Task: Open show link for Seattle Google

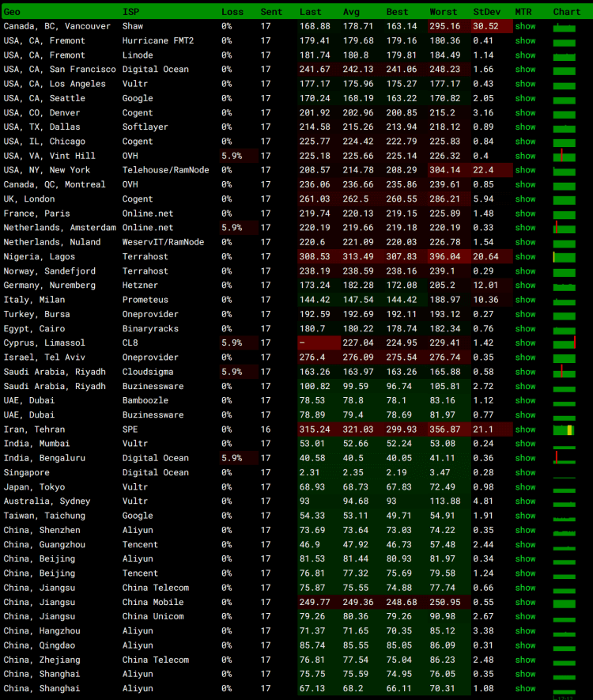Action: coord(525,98)
